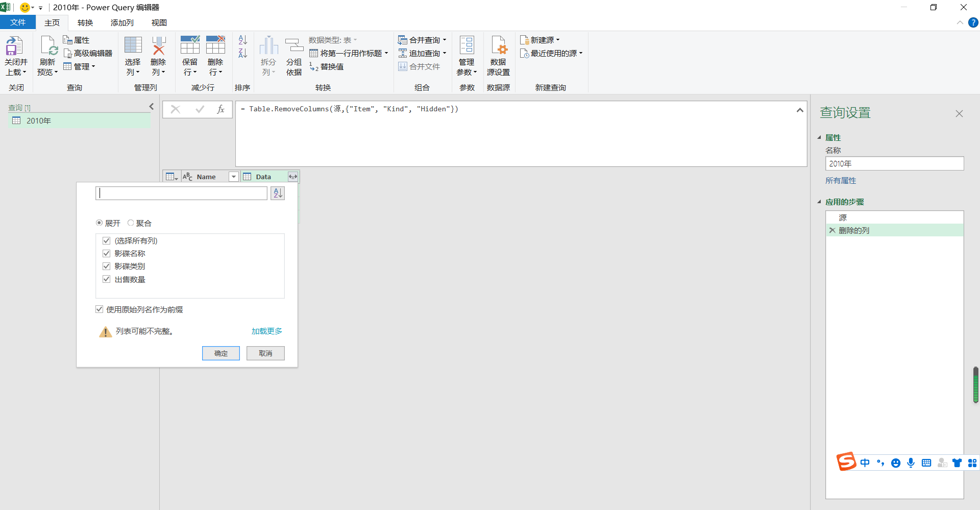Click the expand icon on the Data column
This screenshot has width=980, height=510.
pyautogui.click(x=292, y=177)
